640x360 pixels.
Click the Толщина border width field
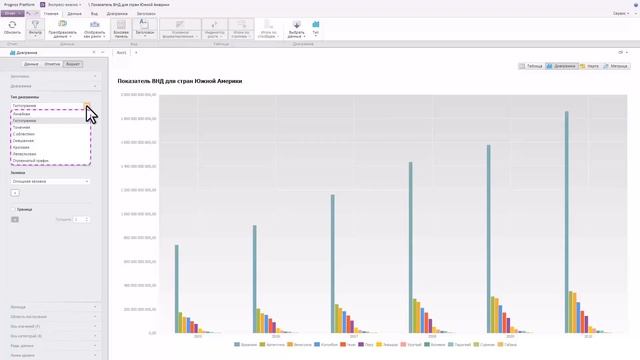81,220
